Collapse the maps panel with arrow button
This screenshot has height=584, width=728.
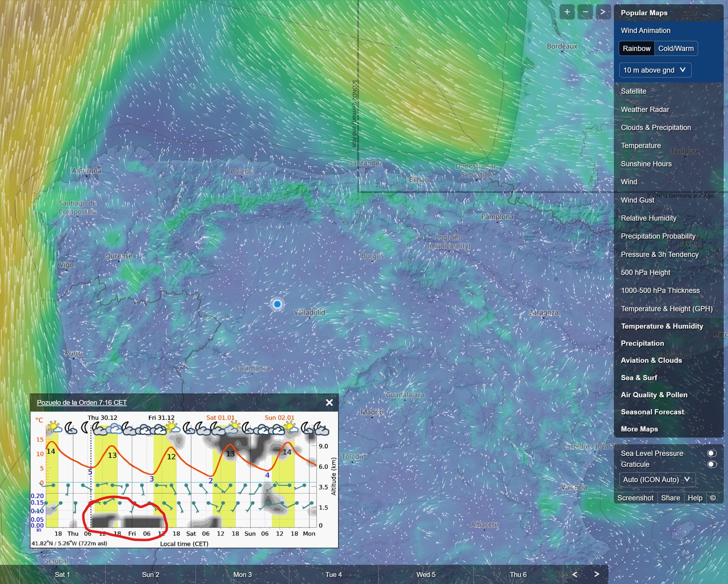point(603,12)
